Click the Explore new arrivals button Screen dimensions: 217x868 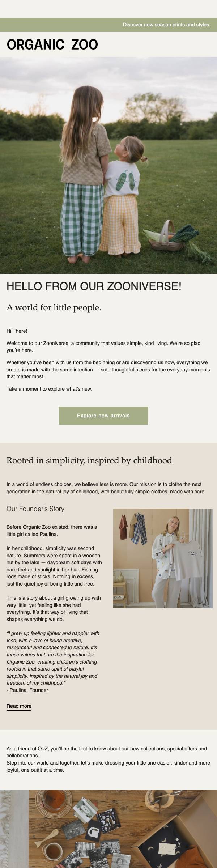pos(103,416)
